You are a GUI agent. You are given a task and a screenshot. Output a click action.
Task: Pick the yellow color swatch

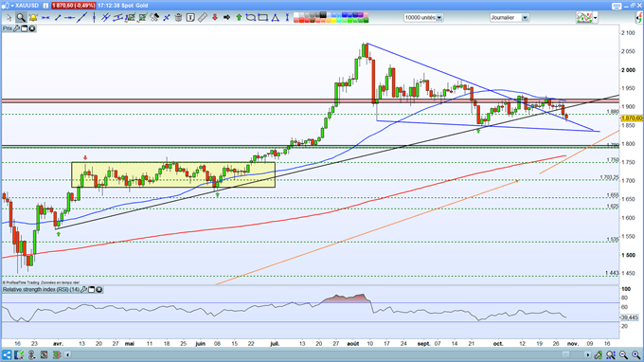pyautogui.click(x=333, y=20)
